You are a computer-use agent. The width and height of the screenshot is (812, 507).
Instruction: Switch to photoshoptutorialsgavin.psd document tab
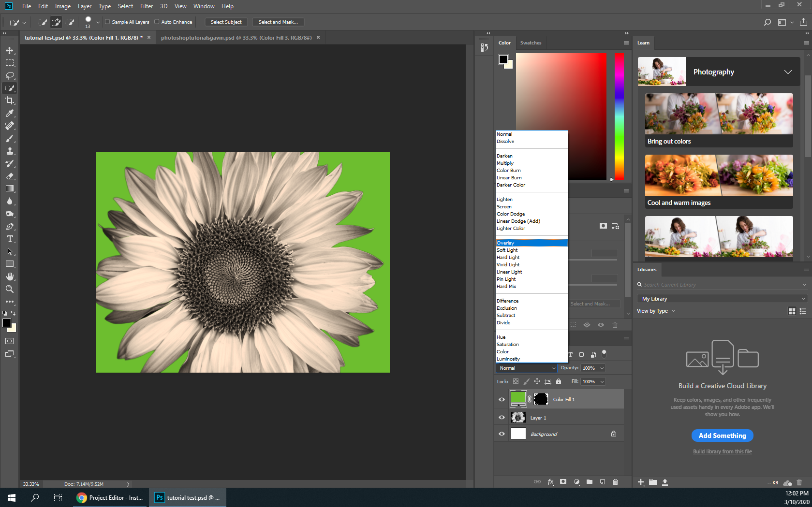(x=236, y=38)
